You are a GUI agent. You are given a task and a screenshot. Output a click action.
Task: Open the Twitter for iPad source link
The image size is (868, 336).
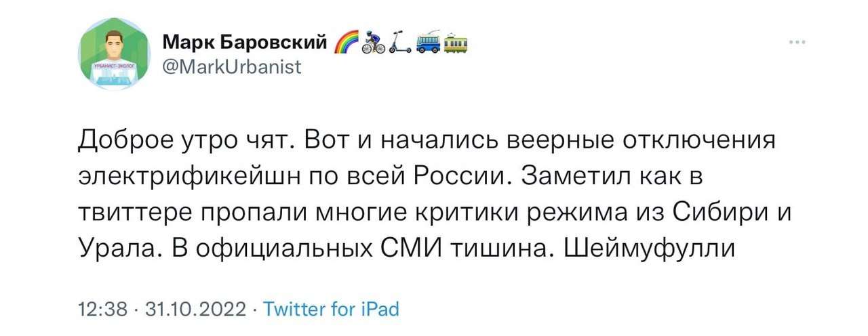pyautogui.click(x=331, y=310)
